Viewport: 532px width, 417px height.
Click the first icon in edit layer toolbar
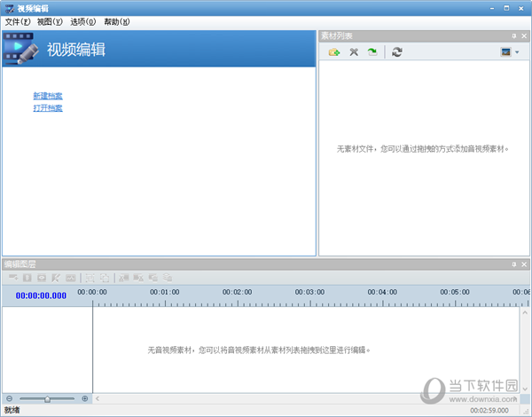coord(12,278)
